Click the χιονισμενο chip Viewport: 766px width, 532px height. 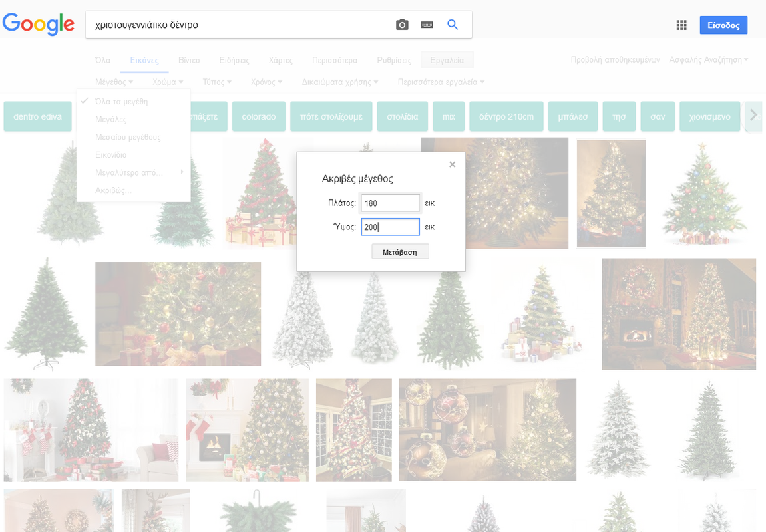pyautogui.click(x=710, y=116)
